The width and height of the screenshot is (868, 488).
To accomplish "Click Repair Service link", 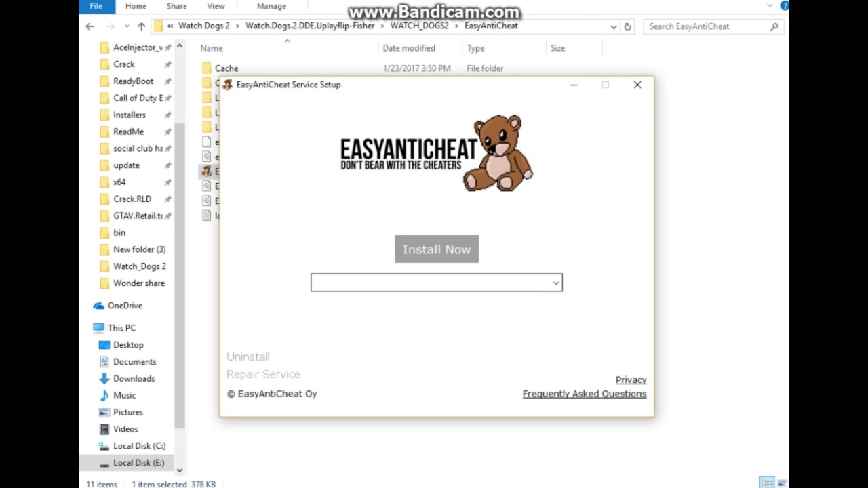I will [x=263, y=374].
